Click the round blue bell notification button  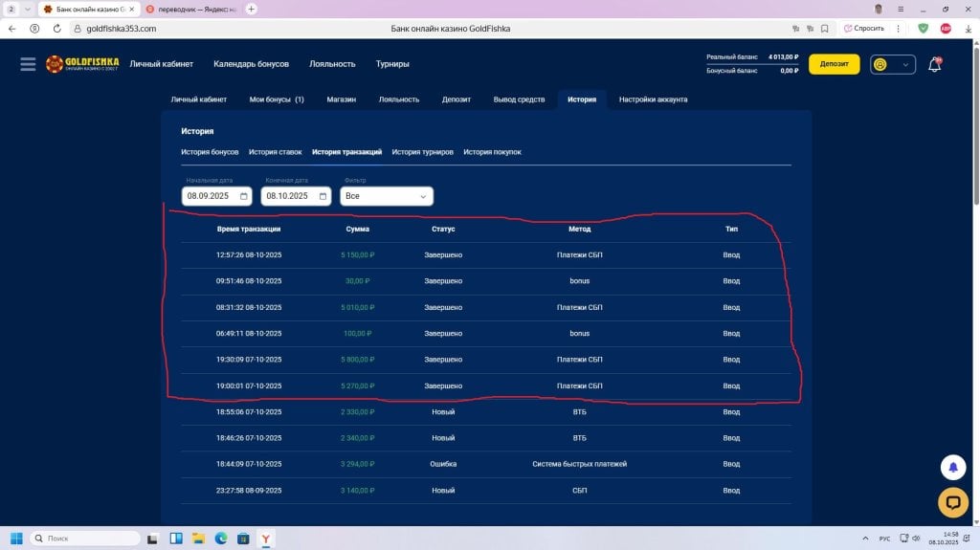[x=952, y=467]
